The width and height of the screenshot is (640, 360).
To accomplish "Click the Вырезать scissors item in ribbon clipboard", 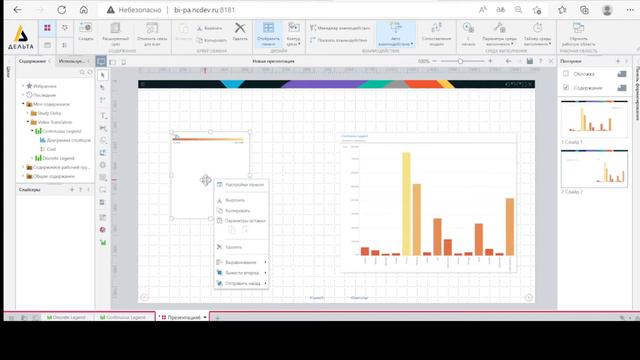I will [210, 28].
